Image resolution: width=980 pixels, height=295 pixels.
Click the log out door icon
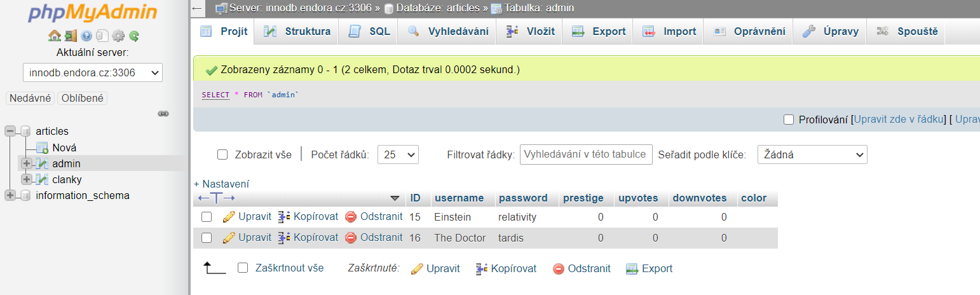[71, 36]
